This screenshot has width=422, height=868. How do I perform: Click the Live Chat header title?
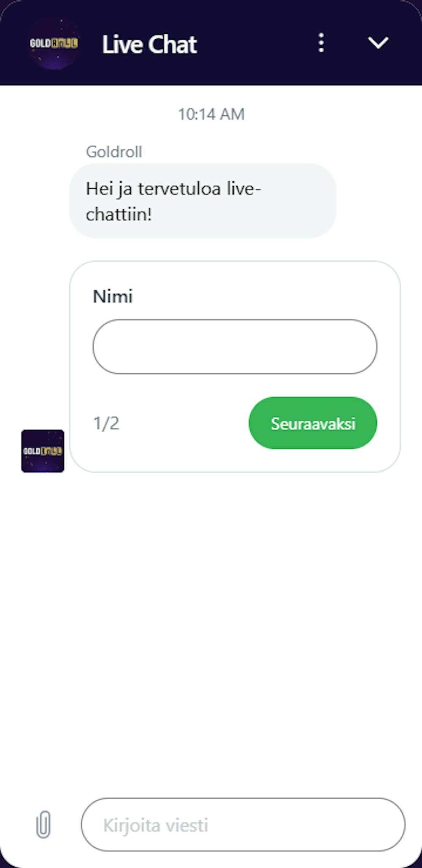click(149, 44)
